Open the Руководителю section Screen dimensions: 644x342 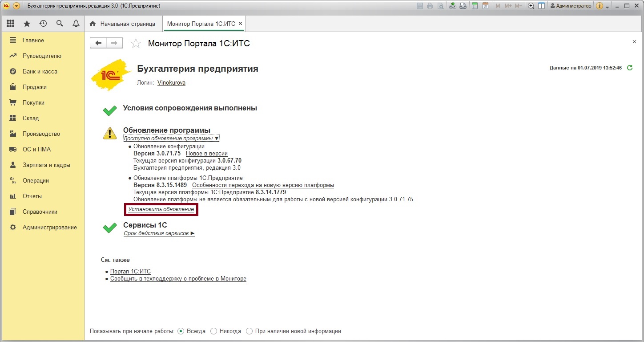pos(42,56)
